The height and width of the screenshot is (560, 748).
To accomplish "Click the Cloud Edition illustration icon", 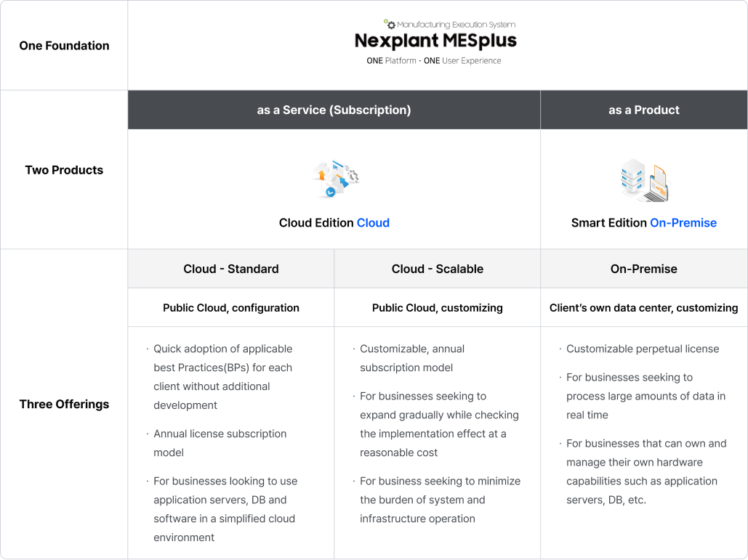I will click(335, 179).
